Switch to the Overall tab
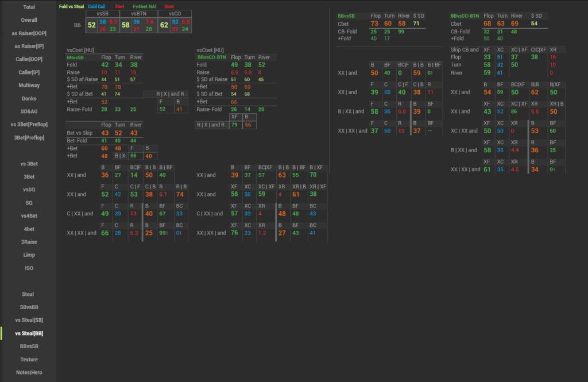Viewport: 588px width, 382px height. (x=29, y=20)
